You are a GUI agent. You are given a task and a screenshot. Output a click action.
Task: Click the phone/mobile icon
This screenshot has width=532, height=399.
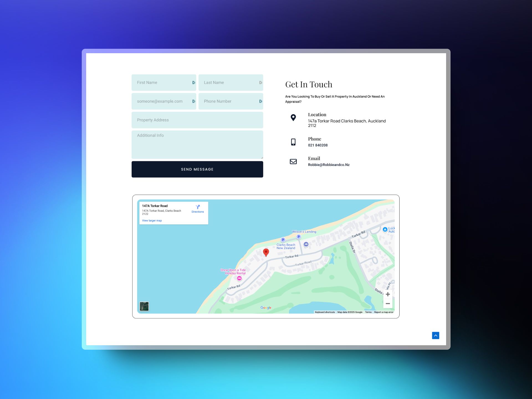tap(293, 141)
